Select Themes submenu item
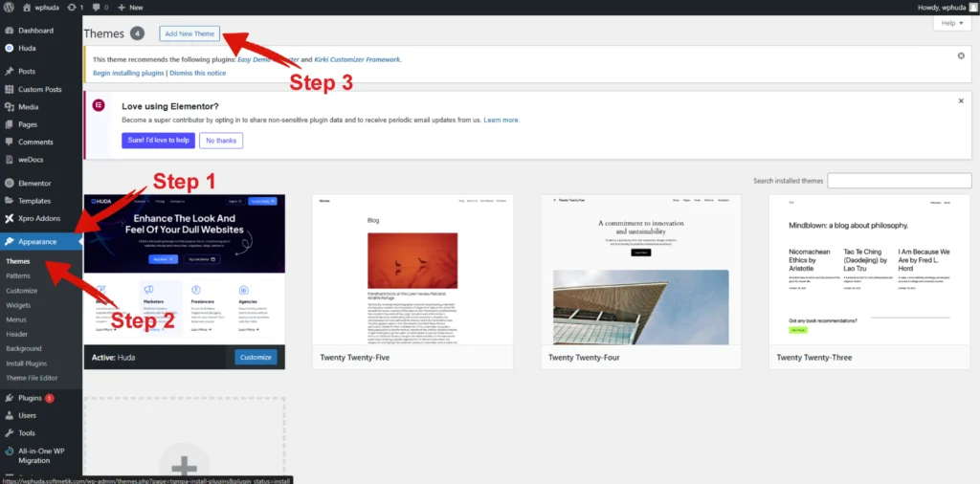Screen dimensions: 980x484 18,262
